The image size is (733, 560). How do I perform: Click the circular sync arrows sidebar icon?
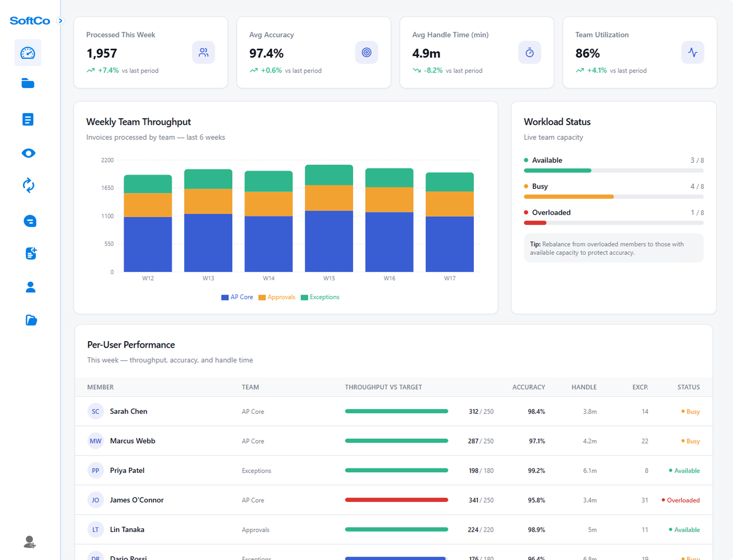(x=28, y=185)
